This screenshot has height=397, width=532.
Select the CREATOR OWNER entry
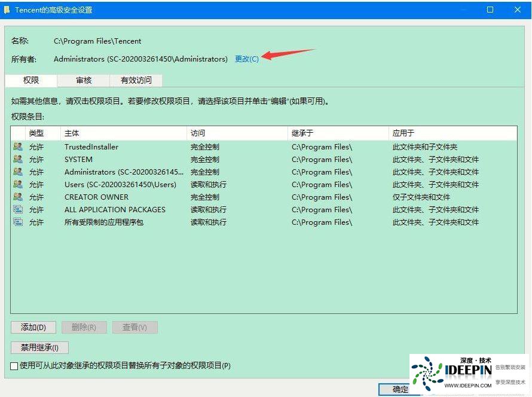tap(96, 197)
